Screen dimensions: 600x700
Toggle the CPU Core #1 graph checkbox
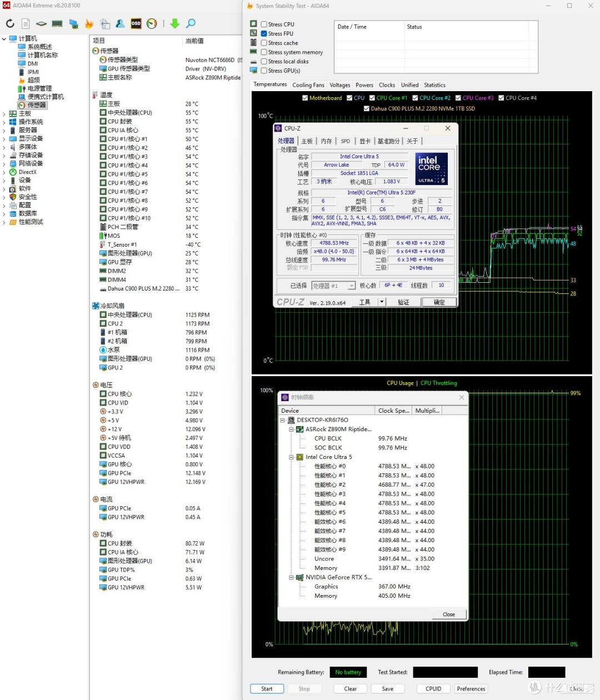372,98
